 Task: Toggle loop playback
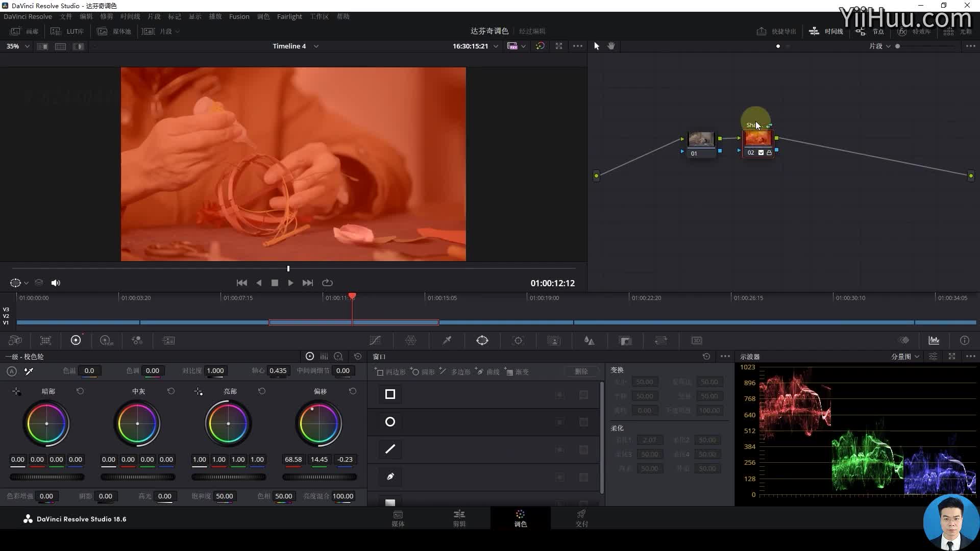(x=327, y=283)
